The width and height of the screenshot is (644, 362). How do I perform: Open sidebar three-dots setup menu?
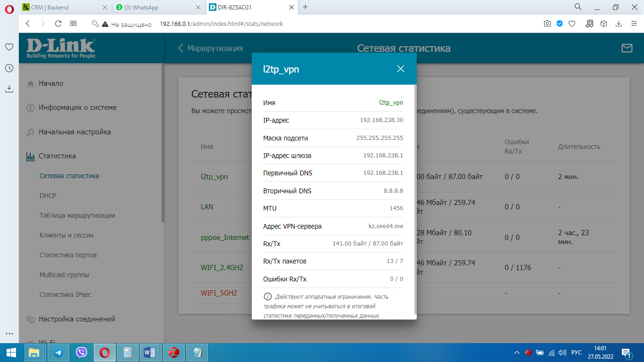(x=9, y=333)
